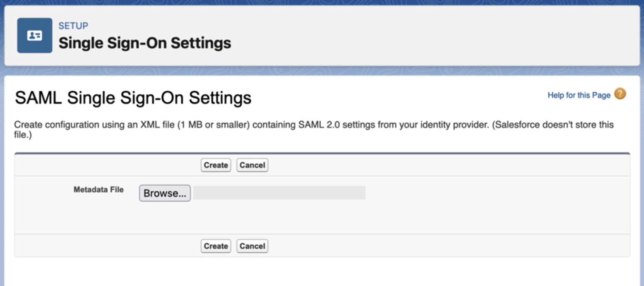Click the top Create button
644x286 pixels.
(x=216, y=165)
